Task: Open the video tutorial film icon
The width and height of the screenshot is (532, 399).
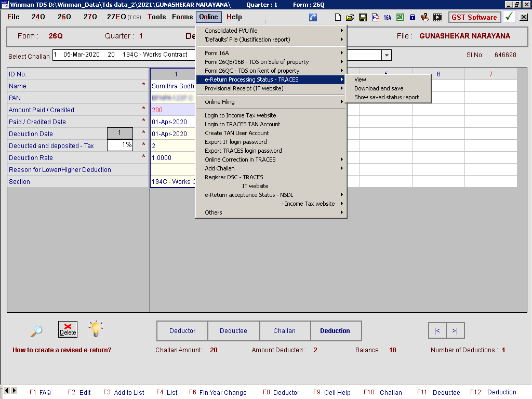Action: 438,17
